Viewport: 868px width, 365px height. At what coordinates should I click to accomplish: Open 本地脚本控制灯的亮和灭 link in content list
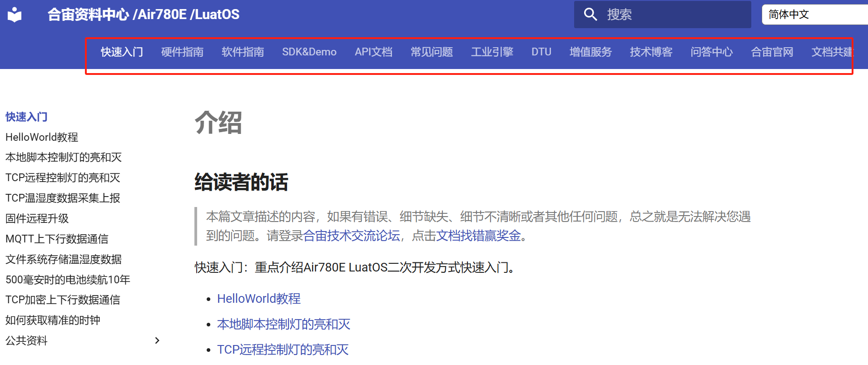(284, 324)
